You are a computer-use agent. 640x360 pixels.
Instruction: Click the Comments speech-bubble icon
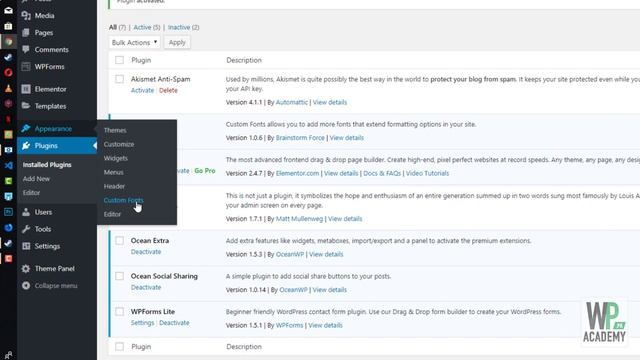[x=26, y=49]
